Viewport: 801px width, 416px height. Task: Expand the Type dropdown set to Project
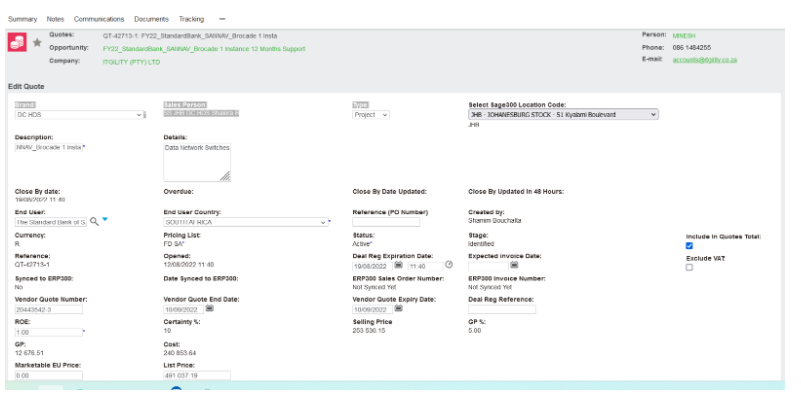click(x=372, y=114)
